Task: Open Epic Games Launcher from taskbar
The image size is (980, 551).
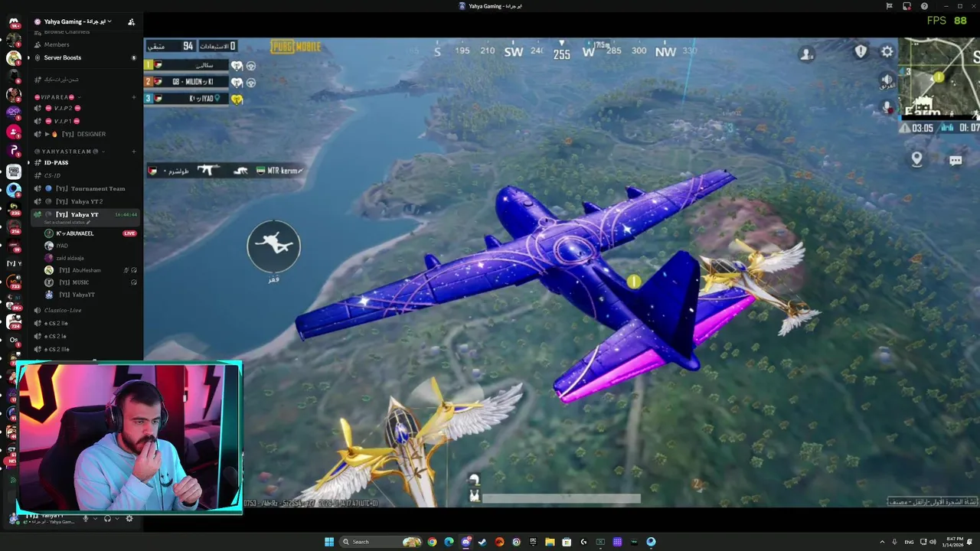Action: 533,542
